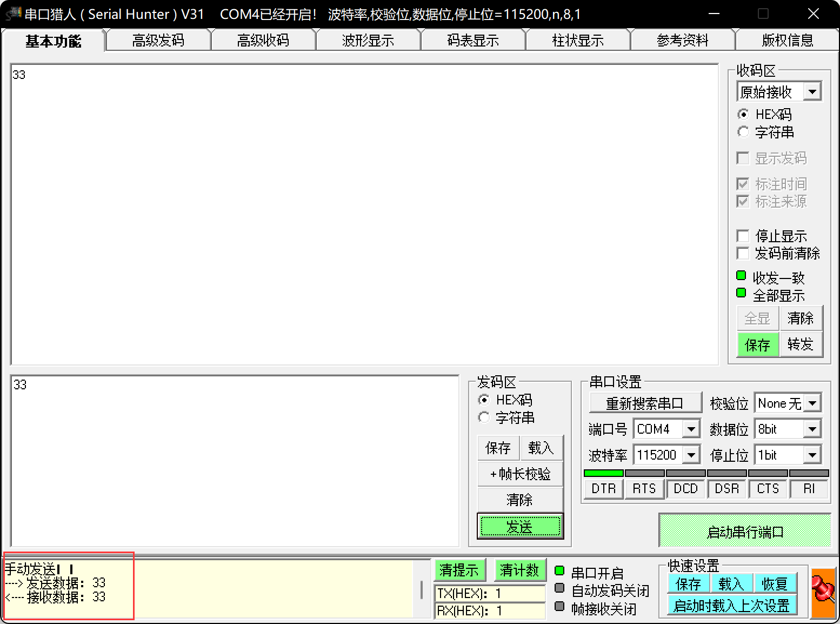840x624 pixels.
Task: Switch to the 基本功能 tab
Action: (x=53, y=41)
